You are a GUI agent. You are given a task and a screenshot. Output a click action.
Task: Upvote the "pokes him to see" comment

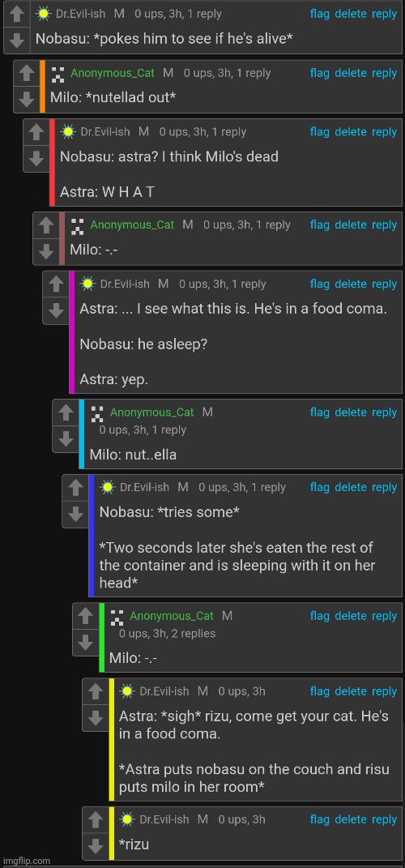(17, 14)
